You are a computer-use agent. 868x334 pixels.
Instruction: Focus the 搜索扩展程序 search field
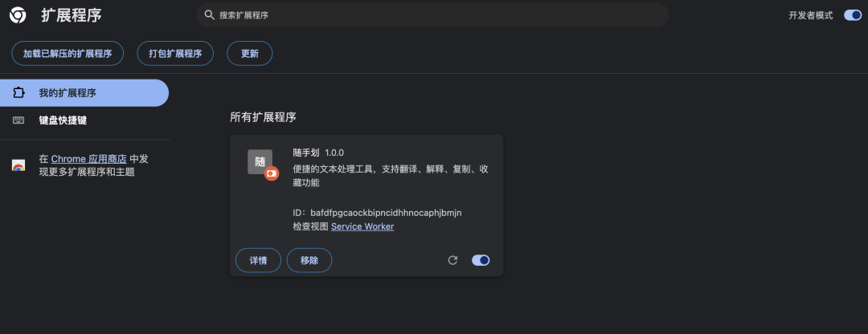pos(432,15)
